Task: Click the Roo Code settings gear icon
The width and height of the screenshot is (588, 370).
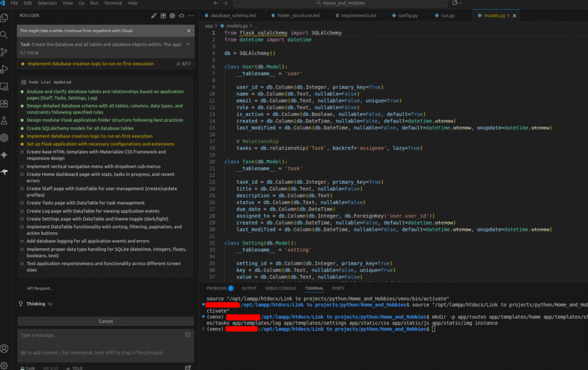Action: coord(172,16)
